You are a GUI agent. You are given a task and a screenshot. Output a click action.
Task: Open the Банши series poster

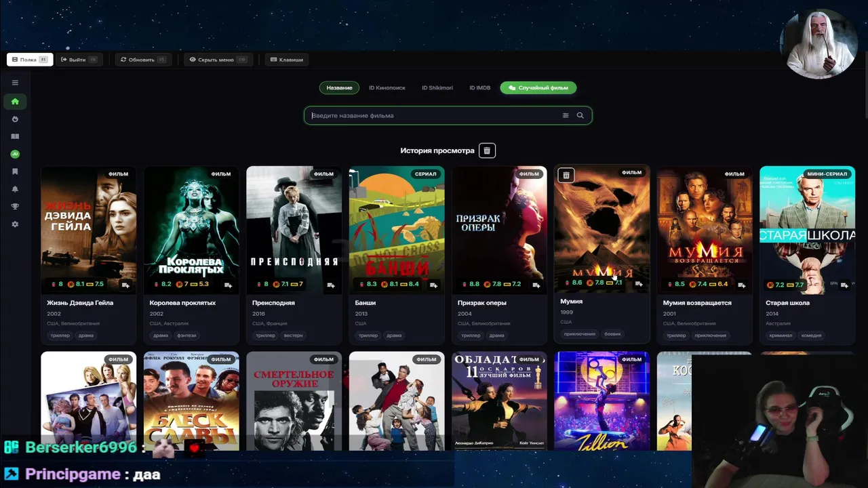[x=397, y=230]
